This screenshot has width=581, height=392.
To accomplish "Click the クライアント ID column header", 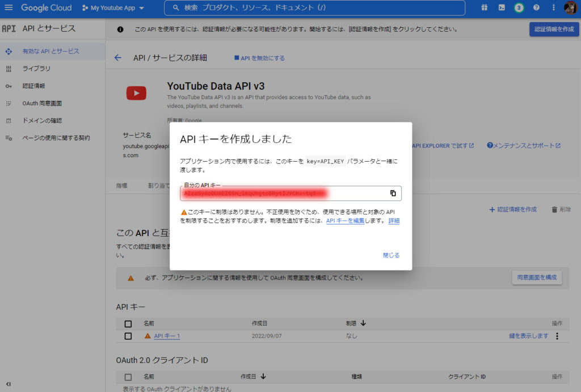I will 467,377.
